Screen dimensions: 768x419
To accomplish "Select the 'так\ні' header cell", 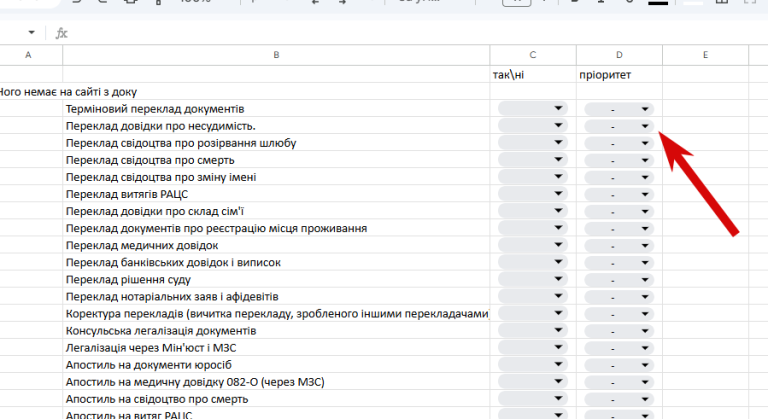I will [533, 74].
